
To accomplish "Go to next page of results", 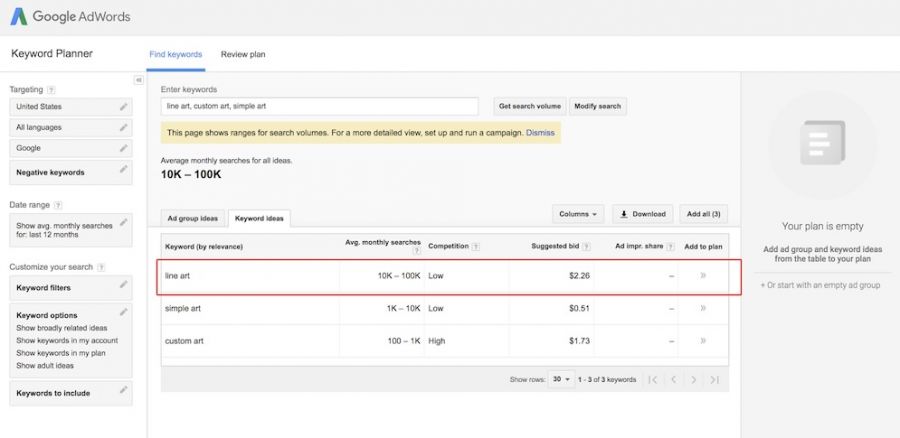I will pyautogui.click(x=694, y=379).
